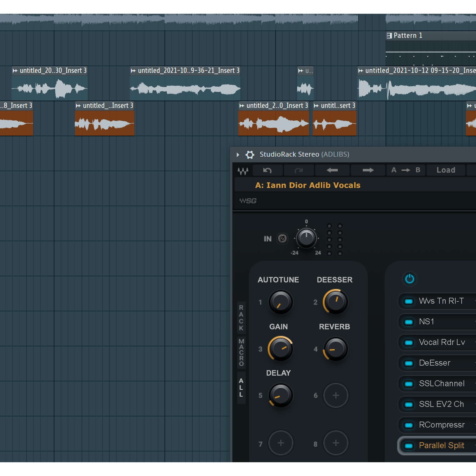Open clip menu icon of untitl..sert 3

[316, 106]
